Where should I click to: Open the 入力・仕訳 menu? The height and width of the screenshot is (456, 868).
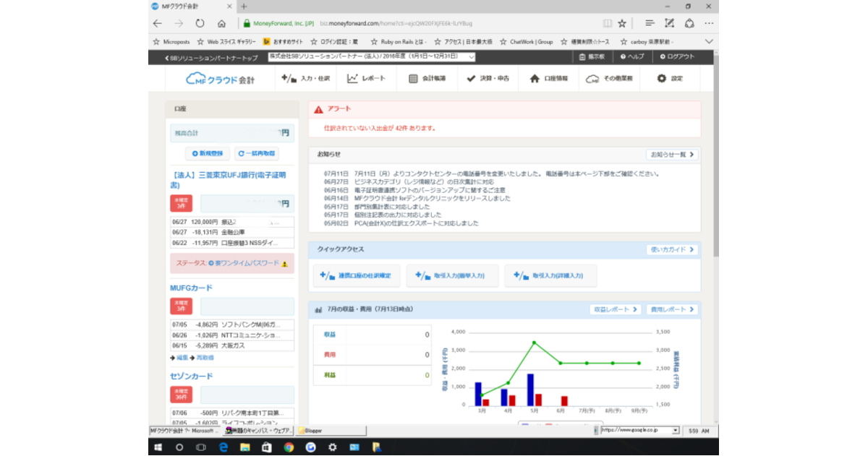[x=305, y=79]
